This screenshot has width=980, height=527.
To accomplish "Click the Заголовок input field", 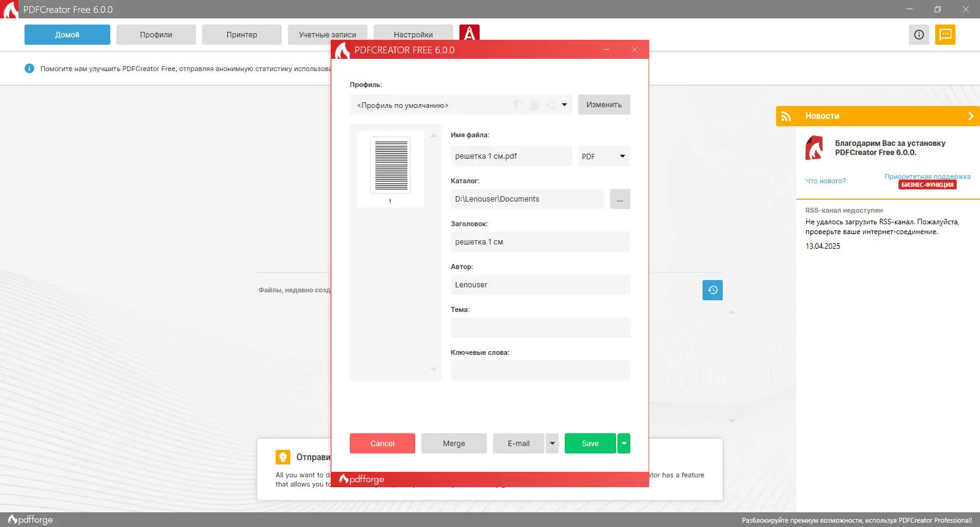I will [x=540, y=242].
